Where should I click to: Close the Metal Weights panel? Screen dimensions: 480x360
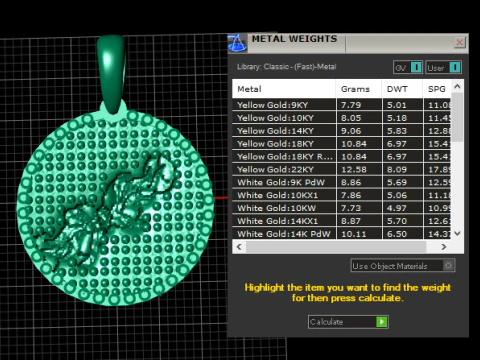coord(460,42)
